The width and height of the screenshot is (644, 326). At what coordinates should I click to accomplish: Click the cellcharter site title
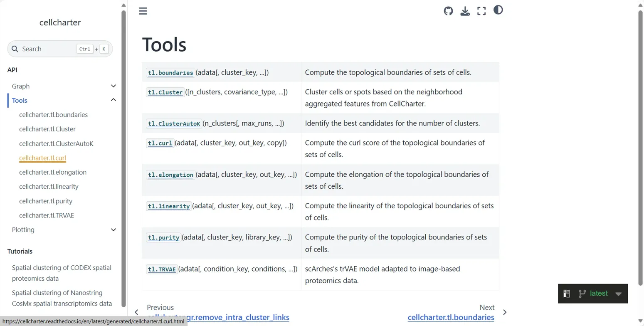click(x=60, y=22)
